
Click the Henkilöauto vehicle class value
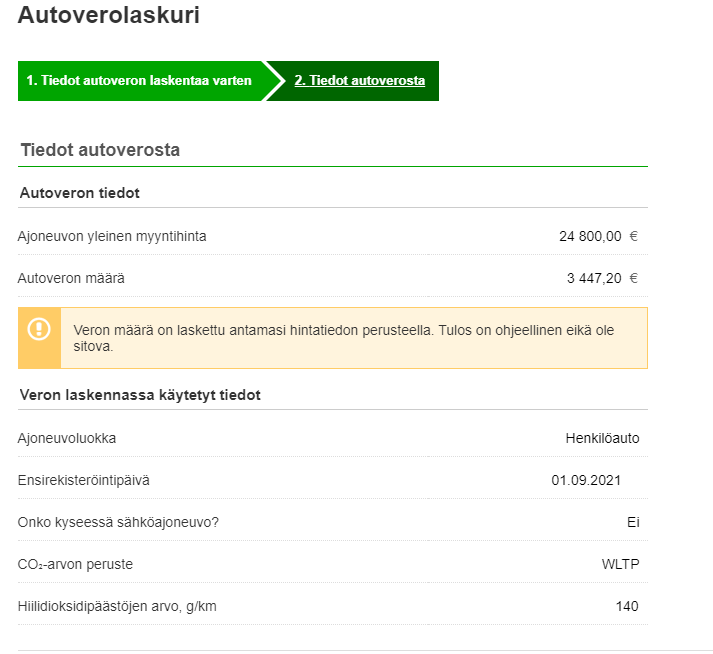click(602, 438)
